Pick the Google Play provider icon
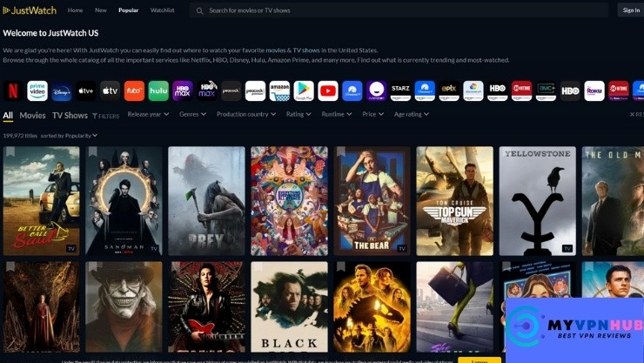The image size is (644, 363). tap(304, 91)
